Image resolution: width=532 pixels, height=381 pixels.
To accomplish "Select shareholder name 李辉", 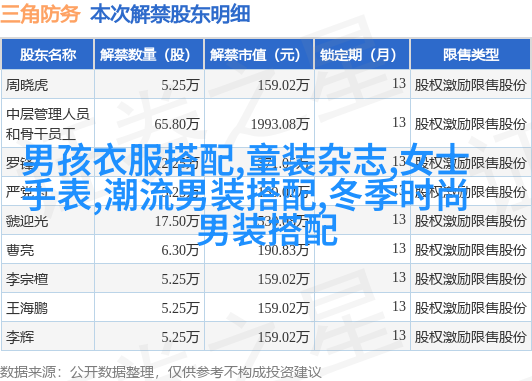I will [x=20, y=337].
